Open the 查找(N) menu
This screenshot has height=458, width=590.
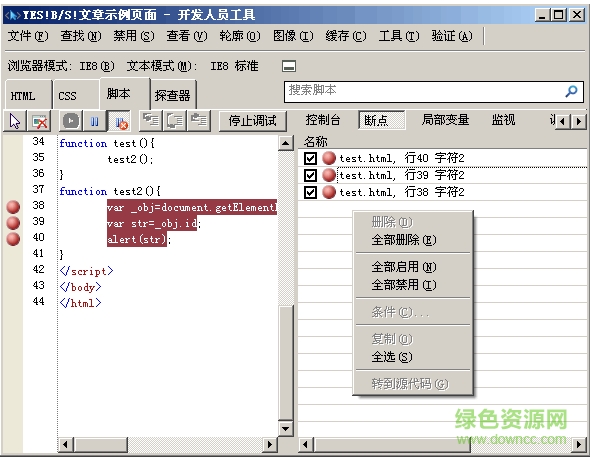tap(81, 36)
